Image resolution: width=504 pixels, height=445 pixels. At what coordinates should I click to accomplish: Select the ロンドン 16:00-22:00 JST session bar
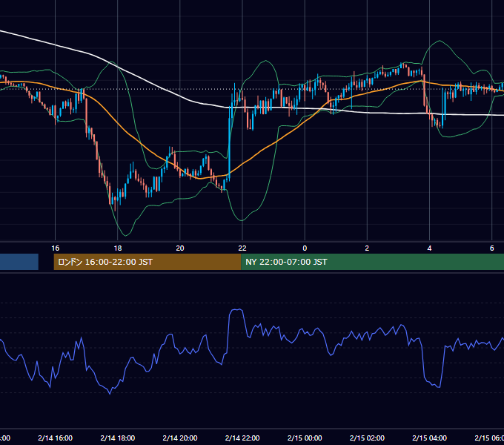[x=147, y=262]
